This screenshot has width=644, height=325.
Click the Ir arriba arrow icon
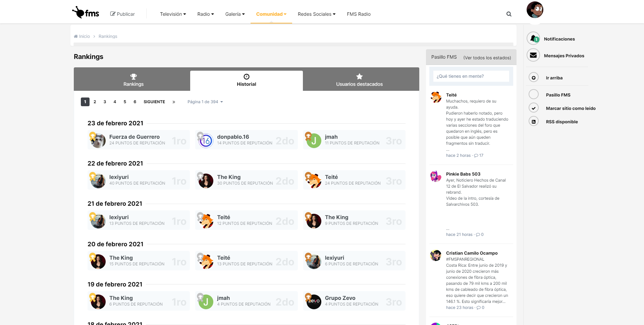pos(533,78)
